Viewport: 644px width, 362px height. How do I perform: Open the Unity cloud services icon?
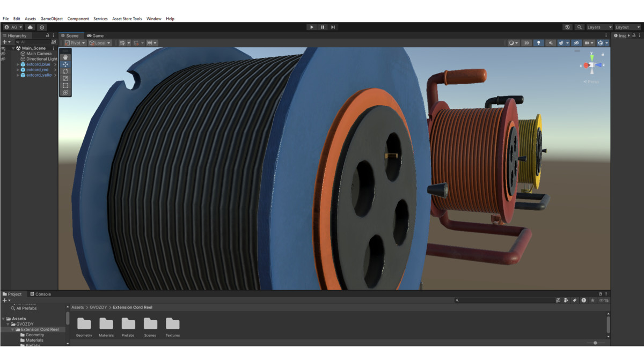pyautogui.click(x=30, y=27)
